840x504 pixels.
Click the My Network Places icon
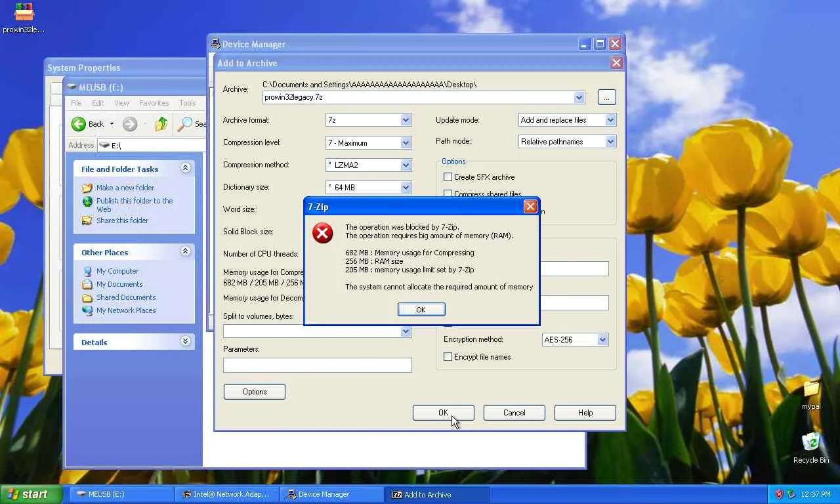coord(87,310)
